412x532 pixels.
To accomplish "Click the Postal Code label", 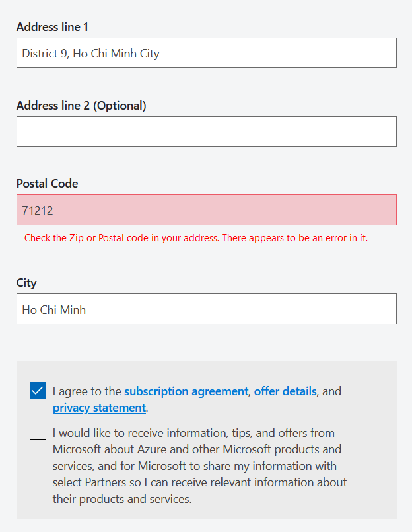I will pos(47,184).
